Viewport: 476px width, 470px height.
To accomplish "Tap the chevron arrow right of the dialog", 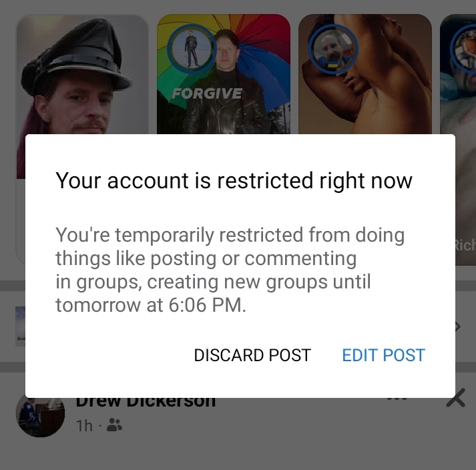I will pos(458,326).
